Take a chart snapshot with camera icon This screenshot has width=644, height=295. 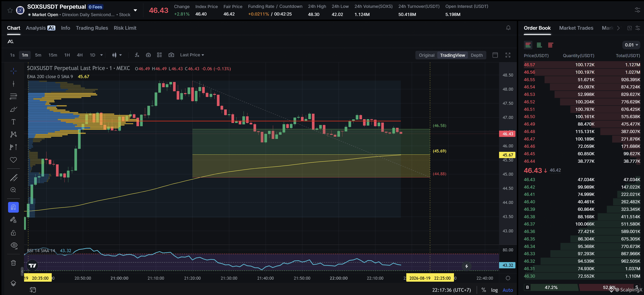point(171,55)
